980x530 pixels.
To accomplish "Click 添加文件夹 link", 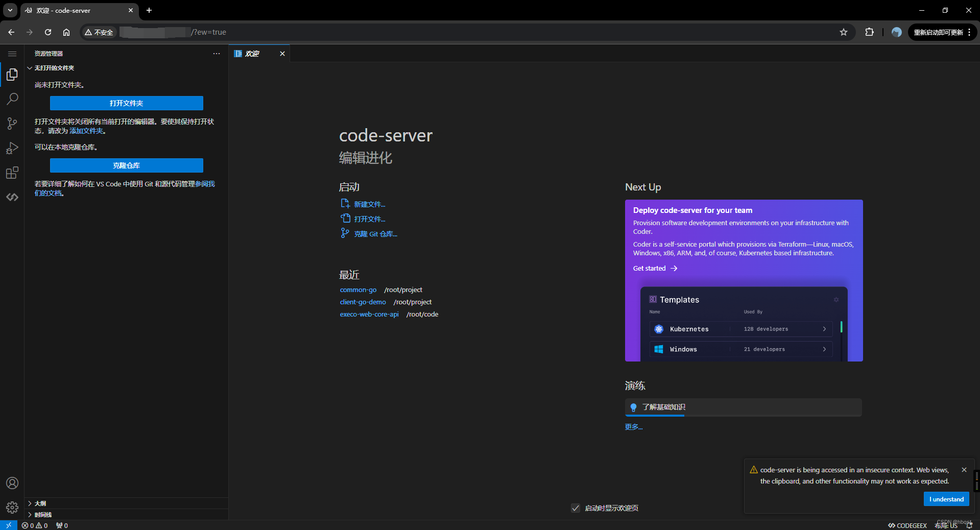I will 86,131.
